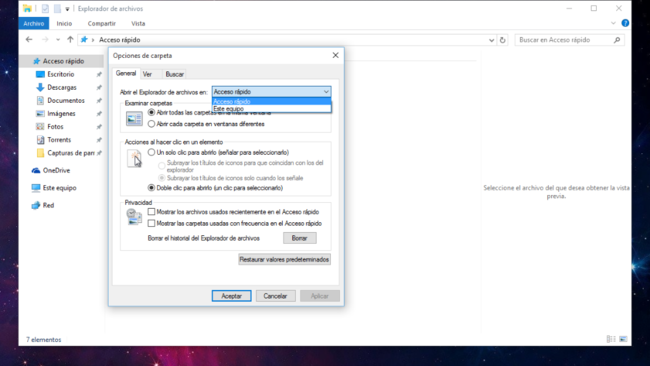The height and width of the screenshot is (366, 650).
Task: Open Torrents icon in sidebar
Action: pos(40,140)
